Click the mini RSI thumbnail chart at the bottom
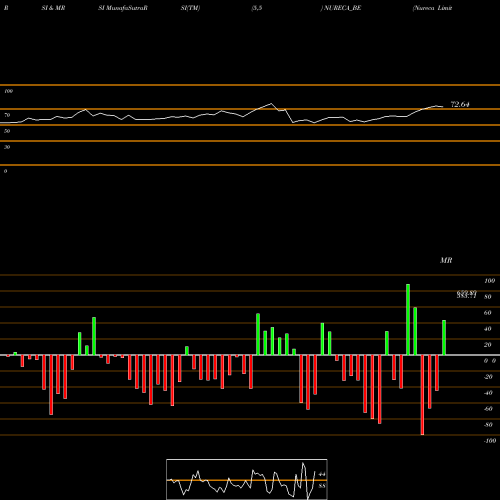Viewport: 500px width, 500px height. coord(247,479)
